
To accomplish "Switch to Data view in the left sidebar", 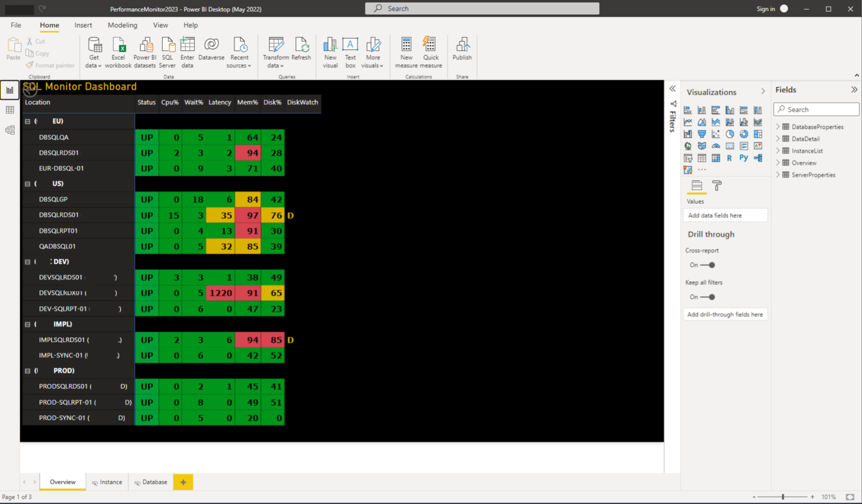I will (10, 110).
